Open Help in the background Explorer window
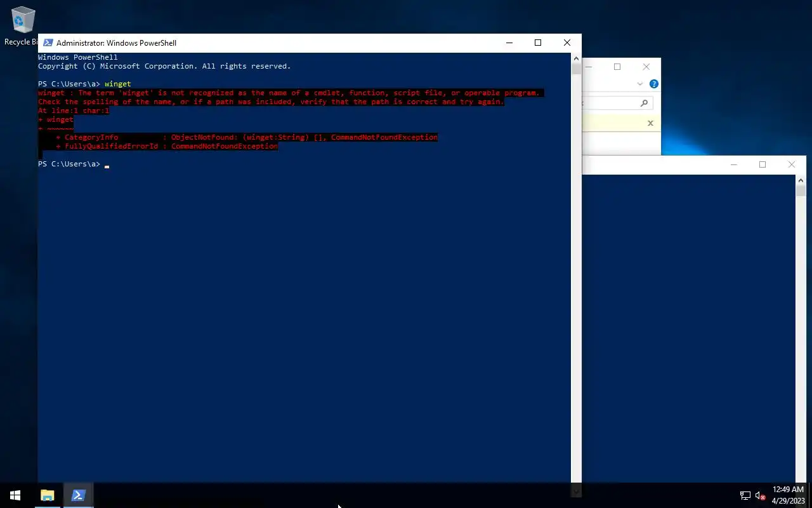812x508 pixels. (654, 84)
